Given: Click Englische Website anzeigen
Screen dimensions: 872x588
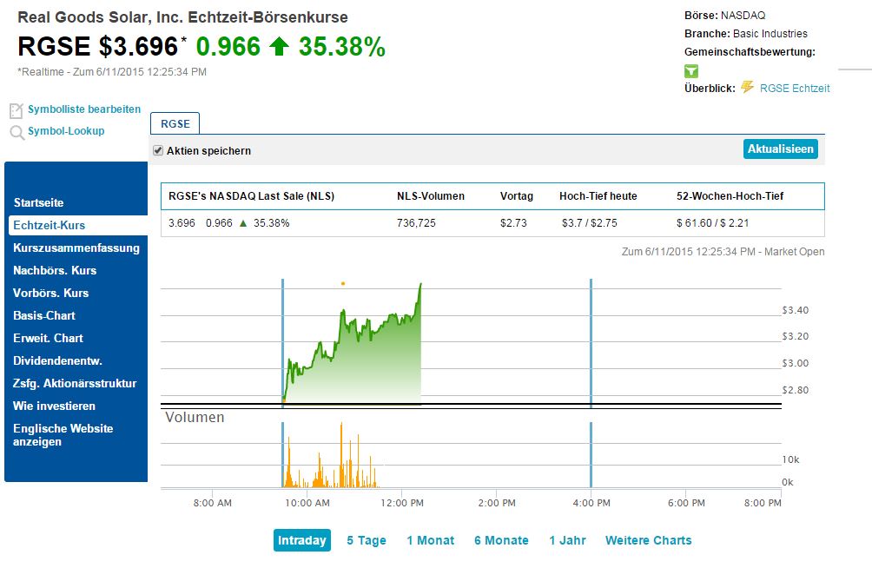Looking at the screenshot, I should coord(63,435).
